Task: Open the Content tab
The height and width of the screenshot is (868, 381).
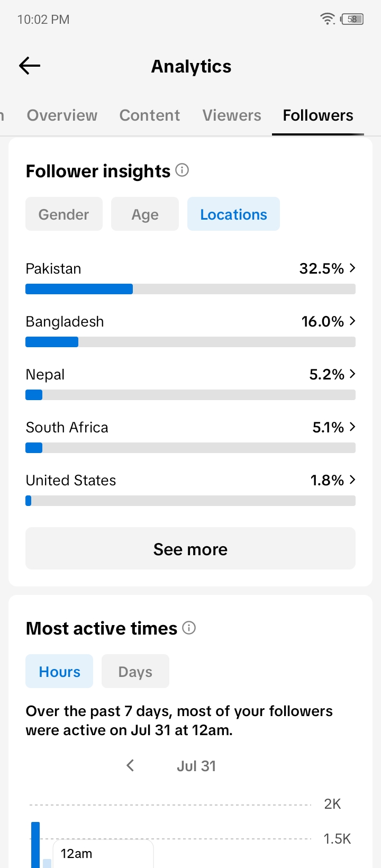Action: click(x=150, y=115)
